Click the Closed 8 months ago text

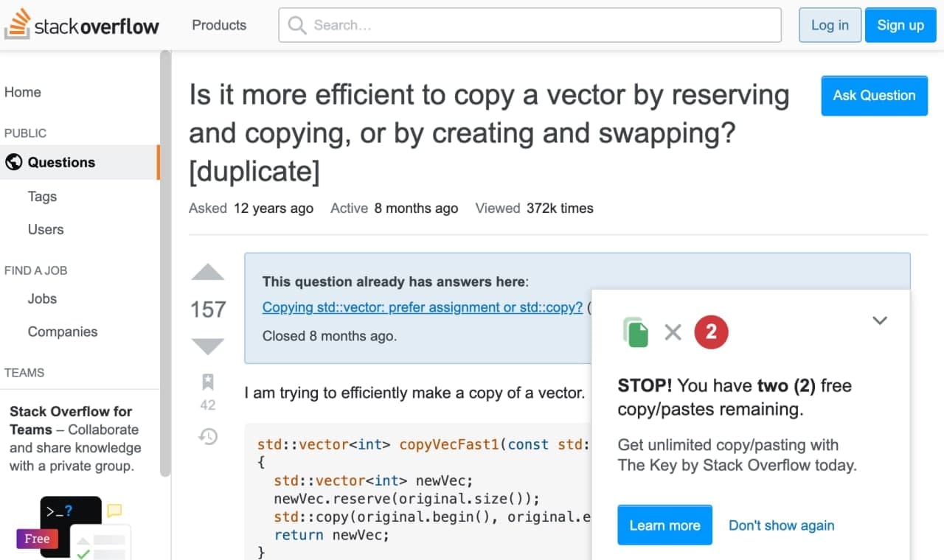pyautogui.click(x=330, y=336)
